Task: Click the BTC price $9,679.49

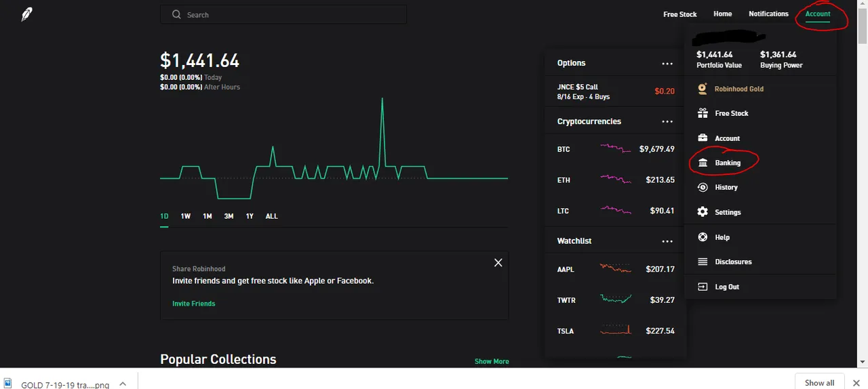Action: pyautogui.click(x=656, y=149)
